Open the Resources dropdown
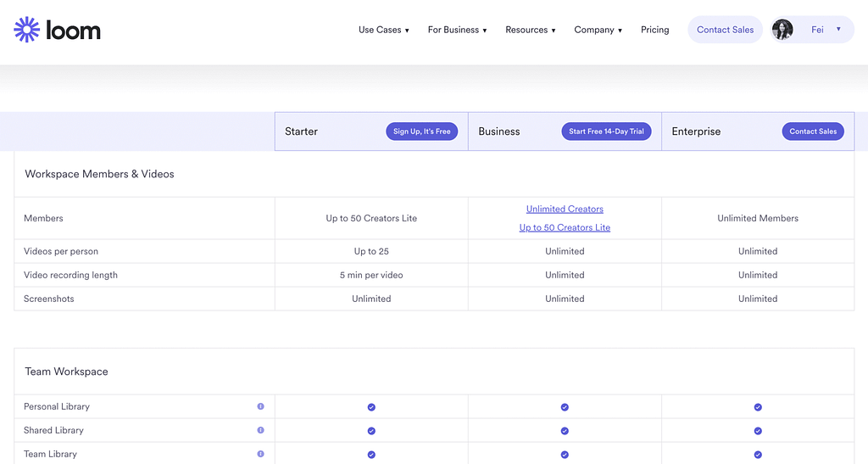868x464 pixels. tap(530, 30)
